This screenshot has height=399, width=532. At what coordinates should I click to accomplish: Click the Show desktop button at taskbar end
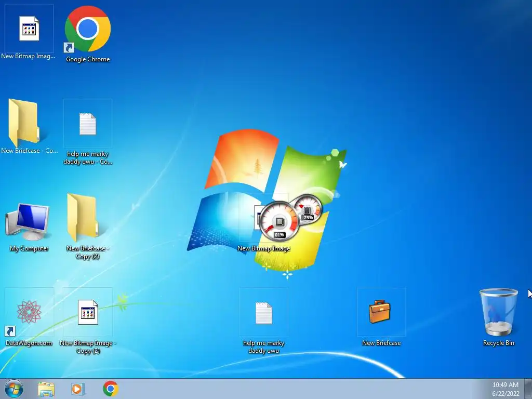point(528,389)
